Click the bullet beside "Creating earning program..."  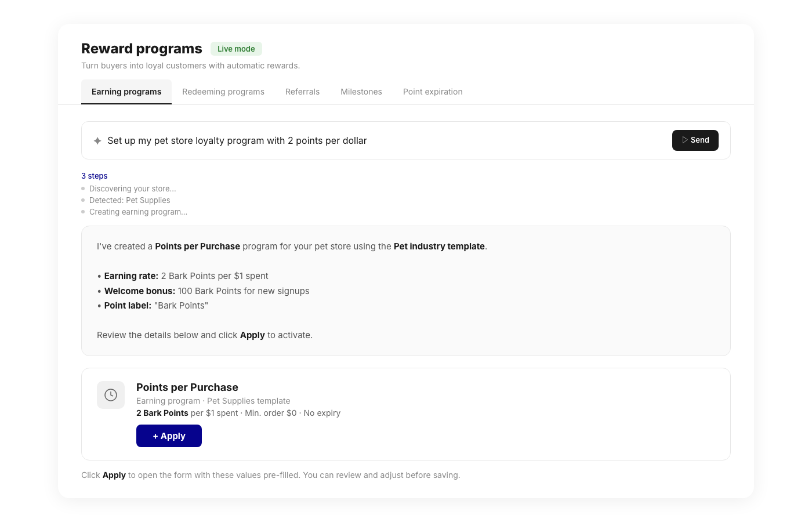point(82,211)
